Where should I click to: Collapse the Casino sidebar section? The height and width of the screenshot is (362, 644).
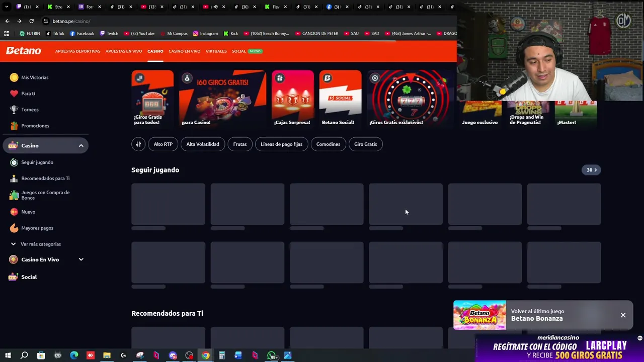(81, 146)
